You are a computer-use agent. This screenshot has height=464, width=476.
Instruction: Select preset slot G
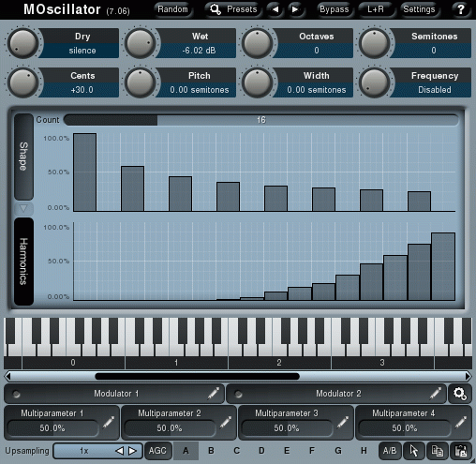click(x=338, y=451)
